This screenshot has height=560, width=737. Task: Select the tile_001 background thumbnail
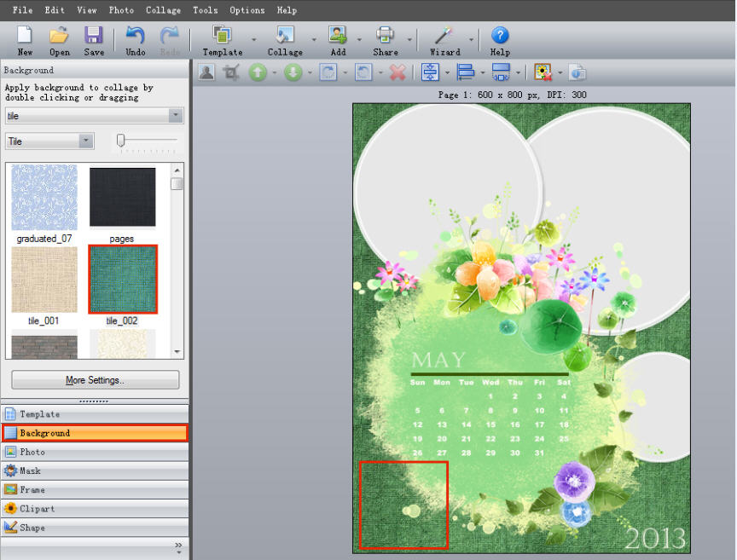pos(44,280)
